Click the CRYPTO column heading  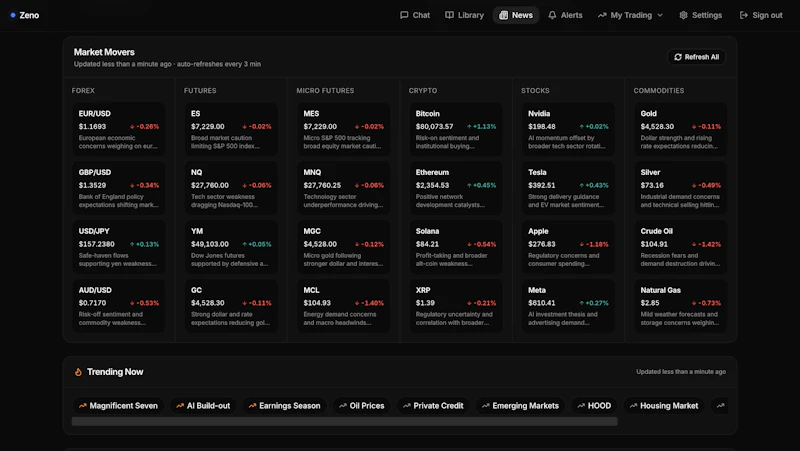click(x=423, y=90)
